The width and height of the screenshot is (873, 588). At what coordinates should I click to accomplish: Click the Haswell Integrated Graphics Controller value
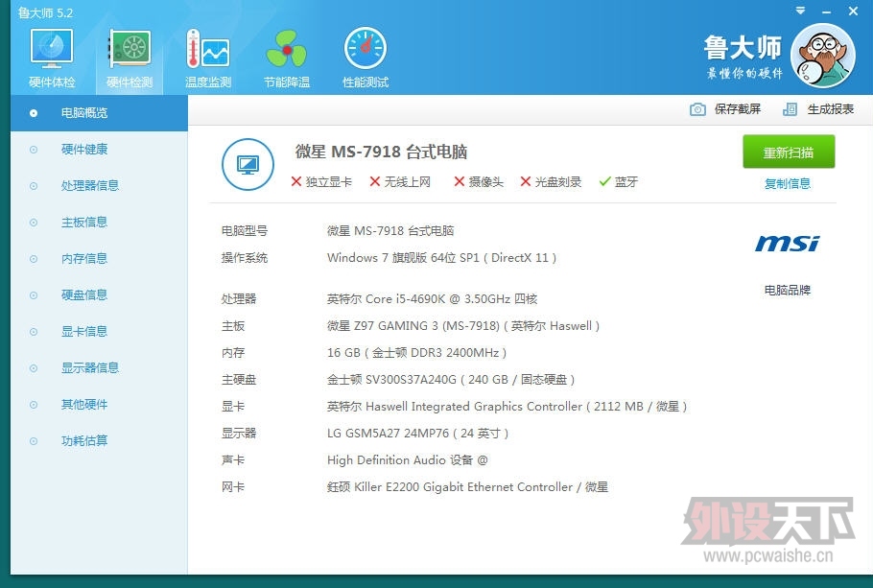point(507,407)
